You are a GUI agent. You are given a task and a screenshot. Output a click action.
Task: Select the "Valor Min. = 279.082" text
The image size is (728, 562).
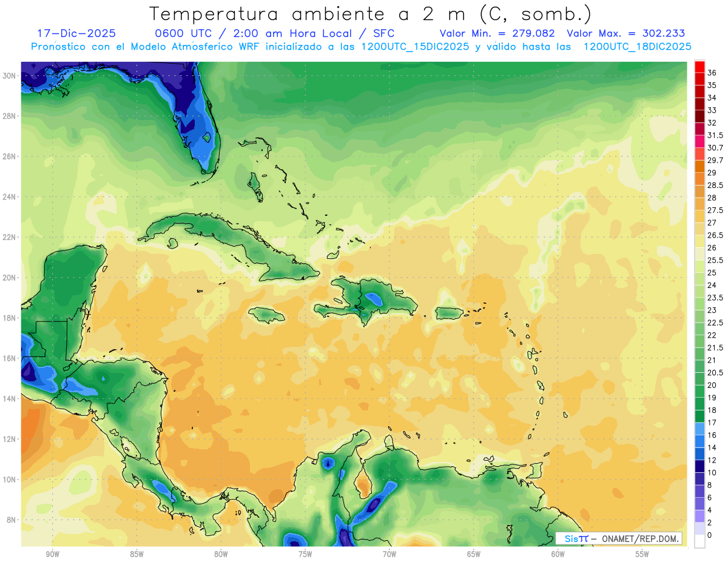coord(497,33)
